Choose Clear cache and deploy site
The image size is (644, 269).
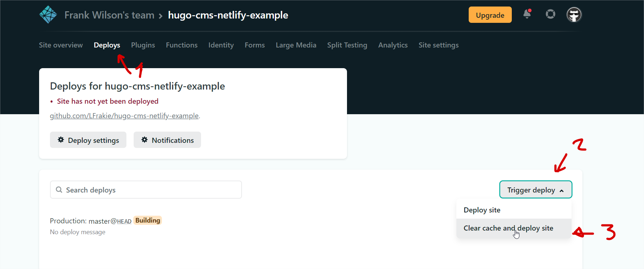point(508,228)
